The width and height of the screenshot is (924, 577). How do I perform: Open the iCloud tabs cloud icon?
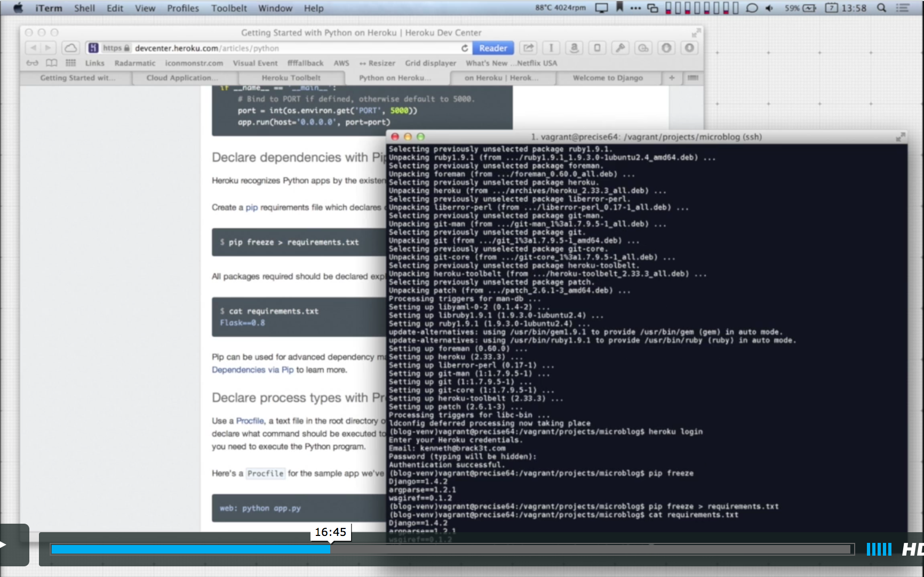(x=70, y=48)
